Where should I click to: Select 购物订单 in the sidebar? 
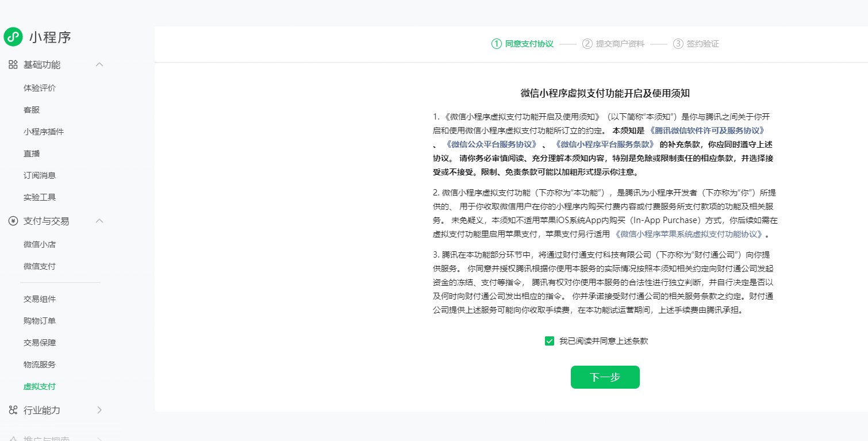40,321
